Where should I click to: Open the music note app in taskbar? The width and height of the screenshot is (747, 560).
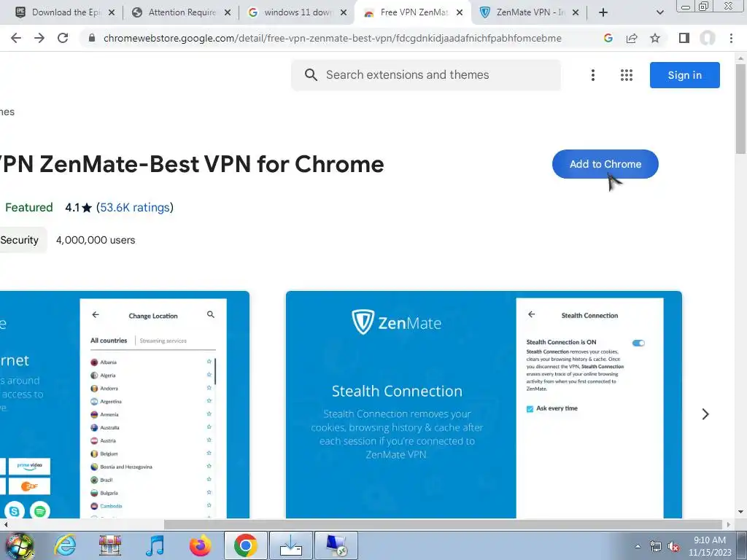point(155,545)
